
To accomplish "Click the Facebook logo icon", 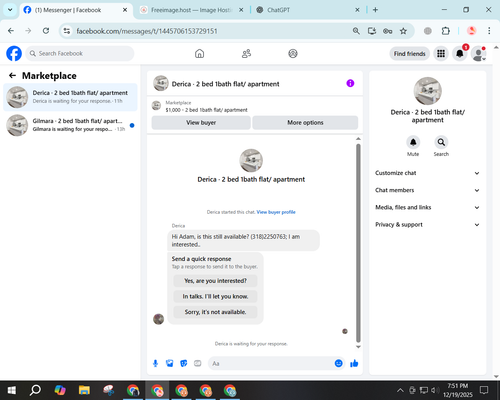I will point(14,53).
